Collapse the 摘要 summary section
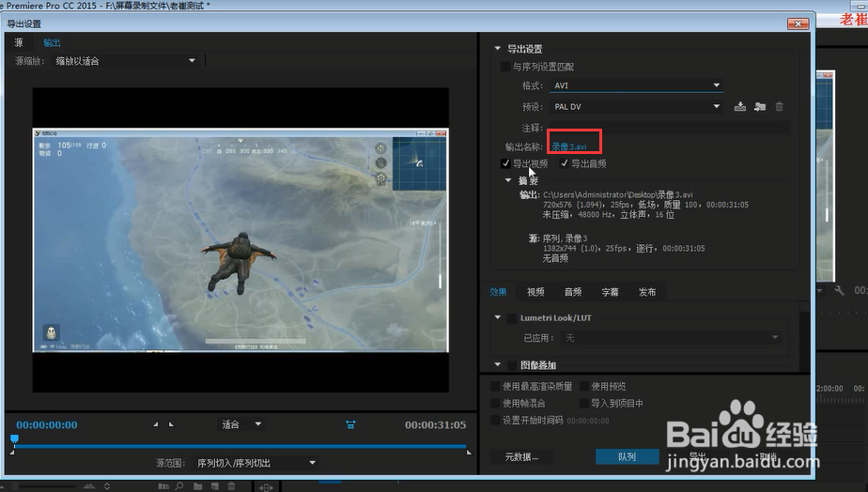Viewport: 868px width, 492px height. tap(508, 180)
